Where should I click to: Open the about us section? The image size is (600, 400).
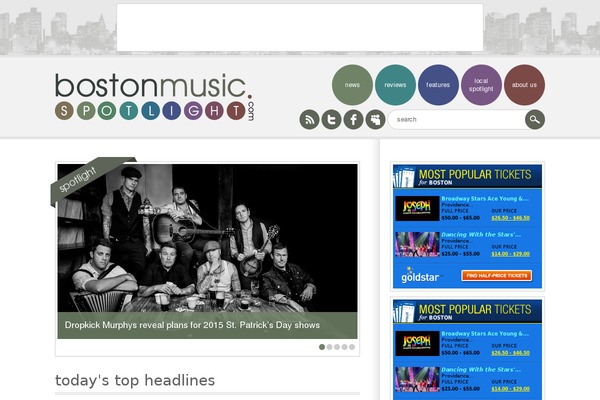(524, 85)
